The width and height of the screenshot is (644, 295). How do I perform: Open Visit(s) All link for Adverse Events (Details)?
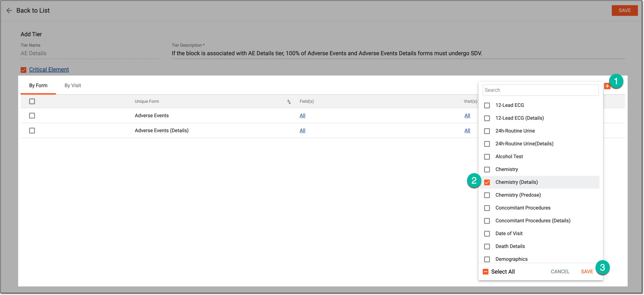click(467, 130)
